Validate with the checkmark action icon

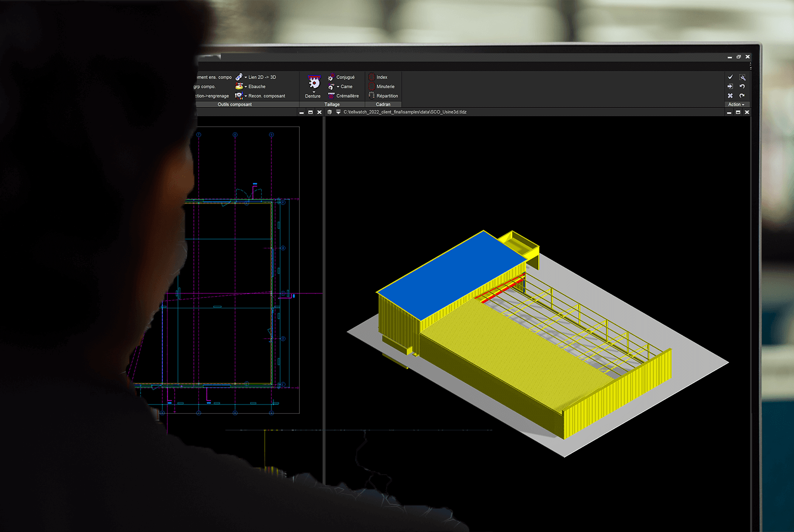tap(730, 77)
